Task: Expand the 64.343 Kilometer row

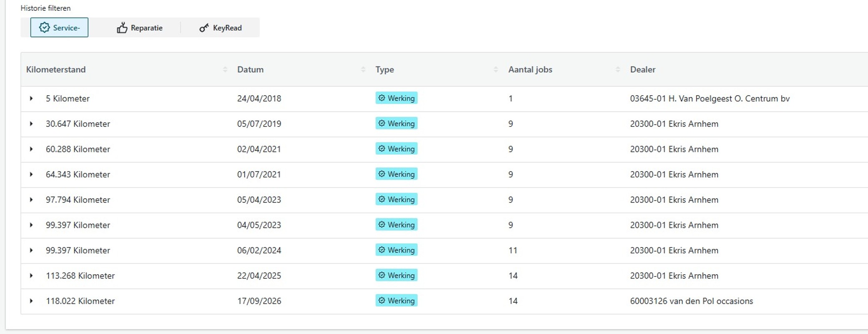Action: 31,175
